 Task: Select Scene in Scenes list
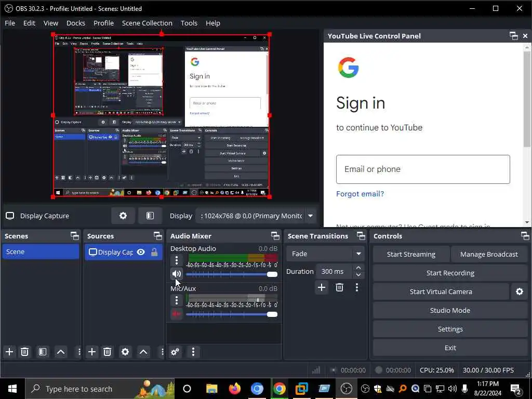(x=41, y=252)
